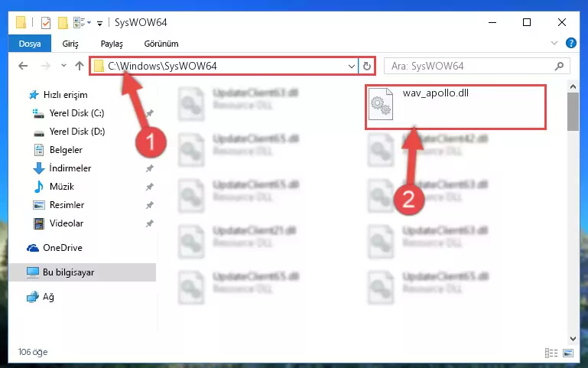Image resolution: width=588 pixels, height=368 pixels.
Task: Open Yerel Disk (C:) in sidebar
Action: coord(76,113)
